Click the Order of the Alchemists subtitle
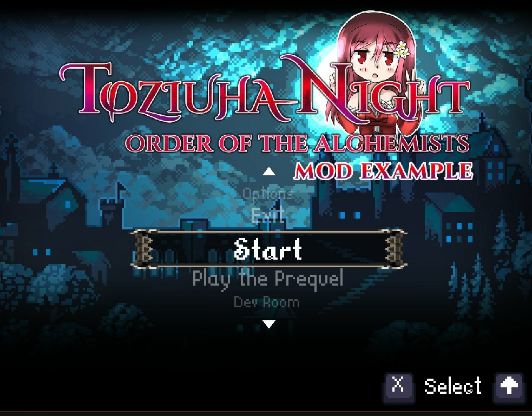Viewport: 532px width, 416px height. [x=297, y=144]
